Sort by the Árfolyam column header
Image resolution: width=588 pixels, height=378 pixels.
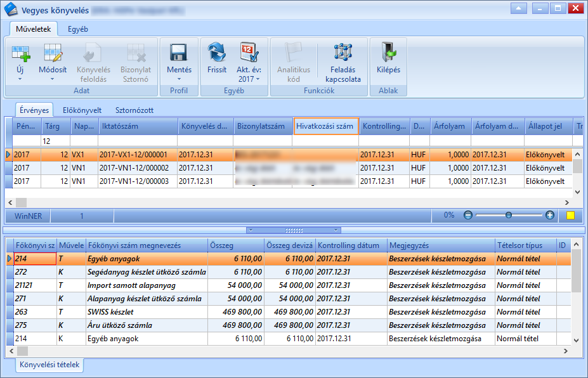pos(450,126)
